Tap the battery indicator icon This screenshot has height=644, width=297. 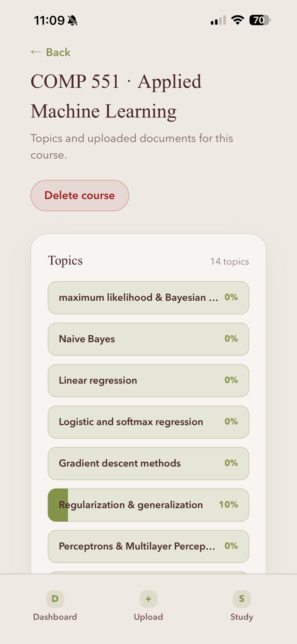260,20
